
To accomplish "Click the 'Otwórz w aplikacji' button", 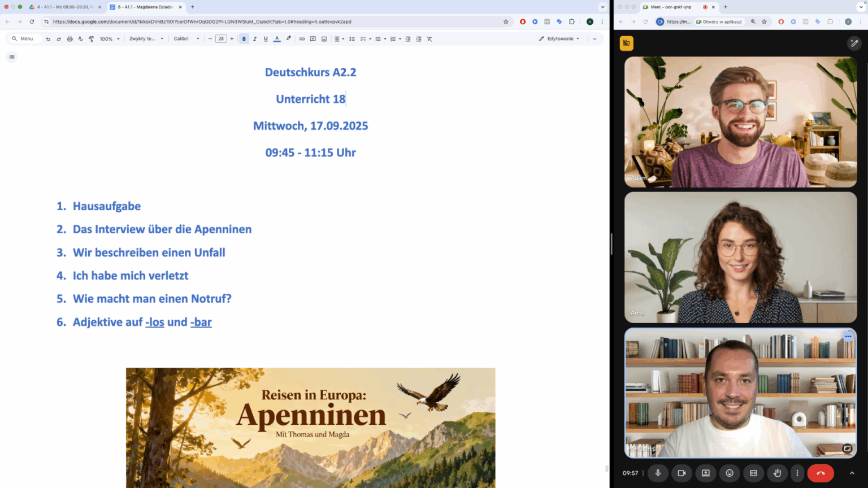I will [x=719, y=22].
